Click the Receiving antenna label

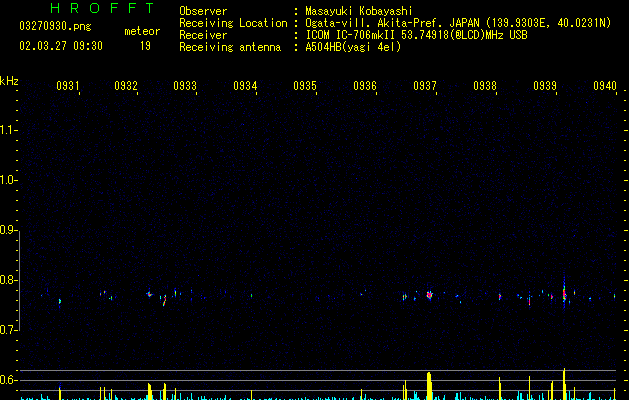pyautogui.click(x=230, y=47)
